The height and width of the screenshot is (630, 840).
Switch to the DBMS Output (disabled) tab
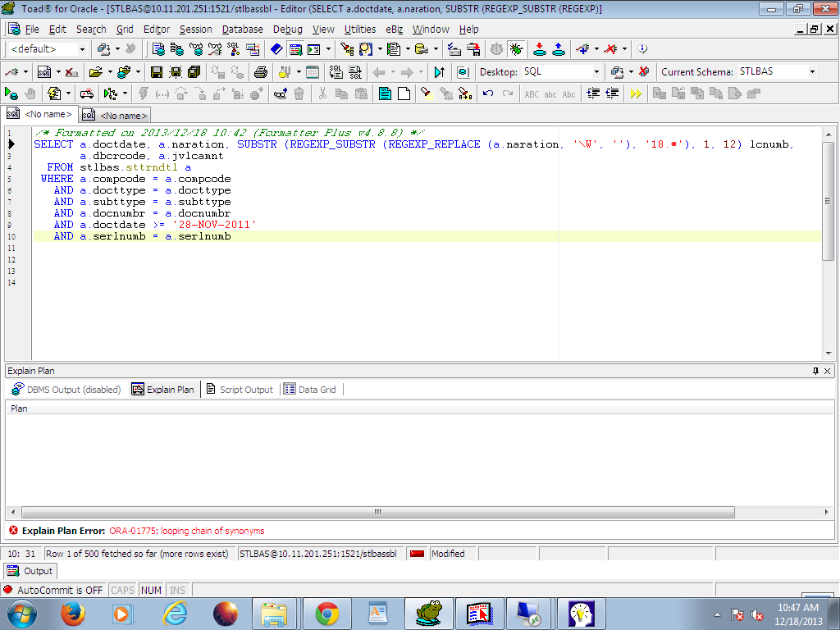66,390
